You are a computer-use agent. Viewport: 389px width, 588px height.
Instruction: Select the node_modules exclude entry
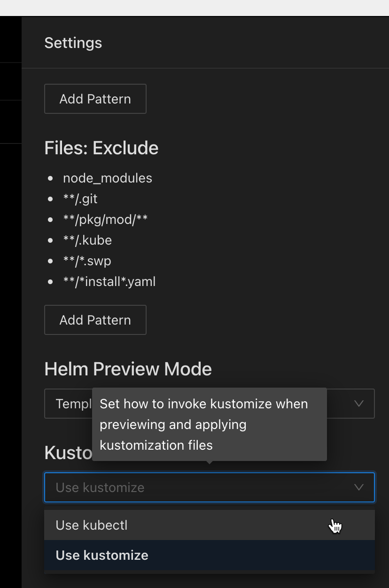tap(108, 178)
